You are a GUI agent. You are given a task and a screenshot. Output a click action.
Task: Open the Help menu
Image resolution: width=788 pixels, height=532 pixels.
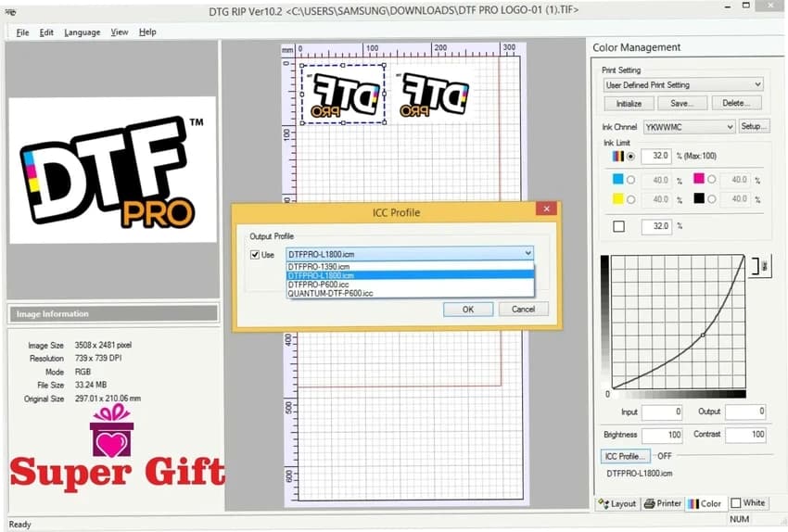[x=147, y=32]
